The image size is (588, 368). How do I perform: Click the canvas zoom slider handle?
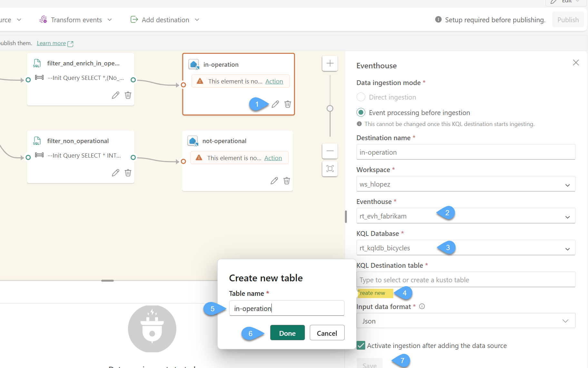pyautogui.click(x=330, y=109)
